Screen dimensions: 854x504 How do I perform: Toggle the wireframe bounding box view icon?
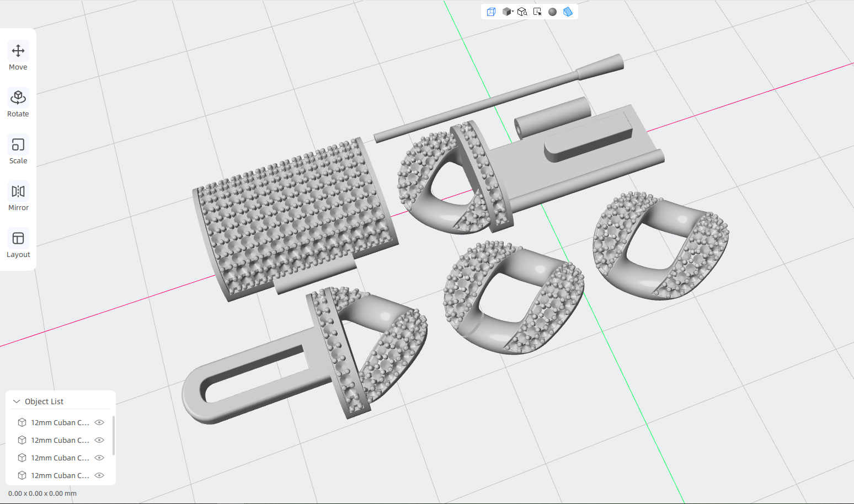[x=491, y=12]
